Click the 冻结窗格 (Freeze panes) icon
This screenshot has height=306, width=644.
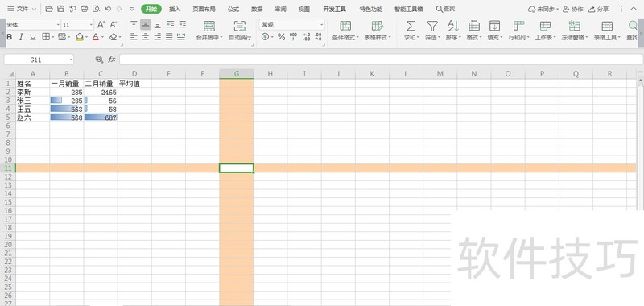[574, 27]
